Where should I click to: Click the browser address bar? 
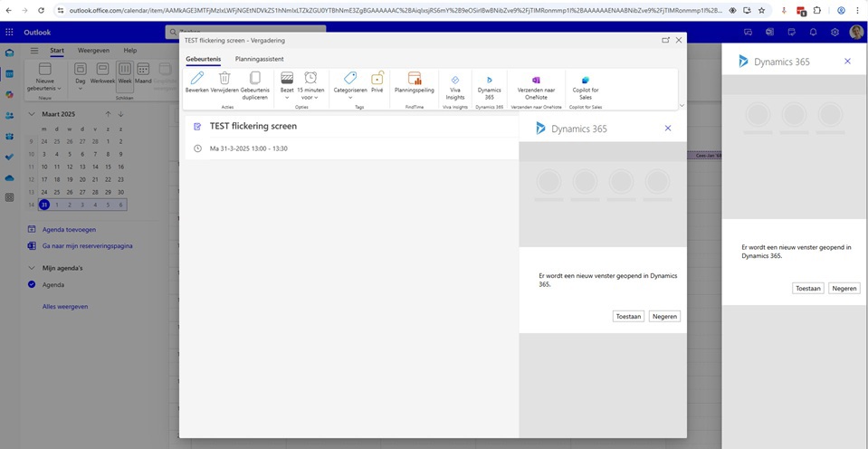coord(396,11)
